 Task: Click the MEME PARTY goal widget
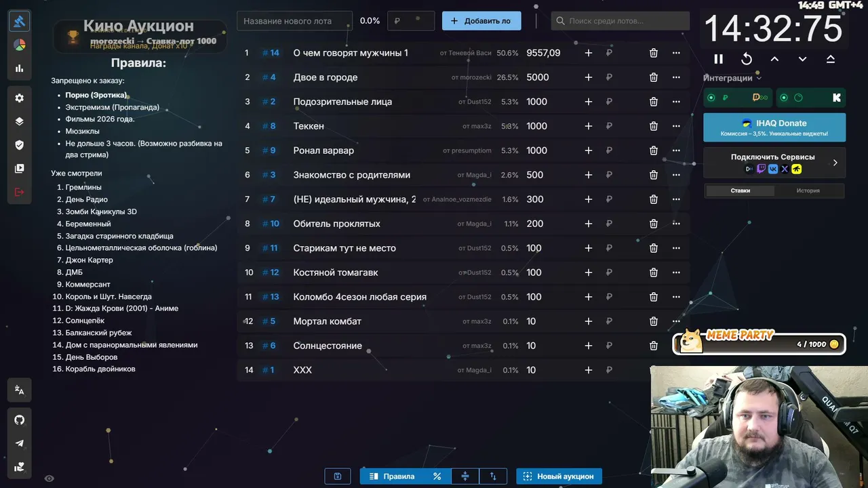click(x=759, y=343)
